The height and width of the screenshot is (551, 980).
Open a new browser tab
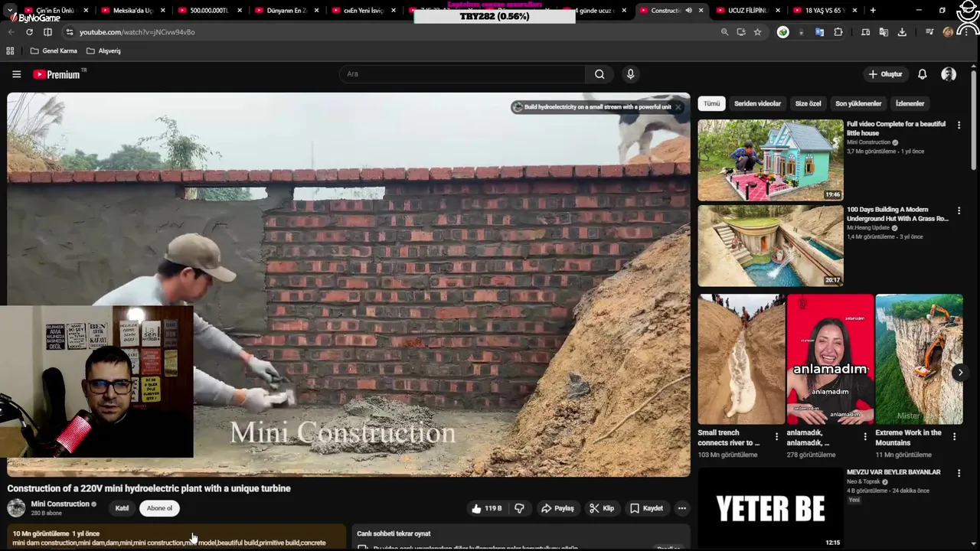pos(873,11)
